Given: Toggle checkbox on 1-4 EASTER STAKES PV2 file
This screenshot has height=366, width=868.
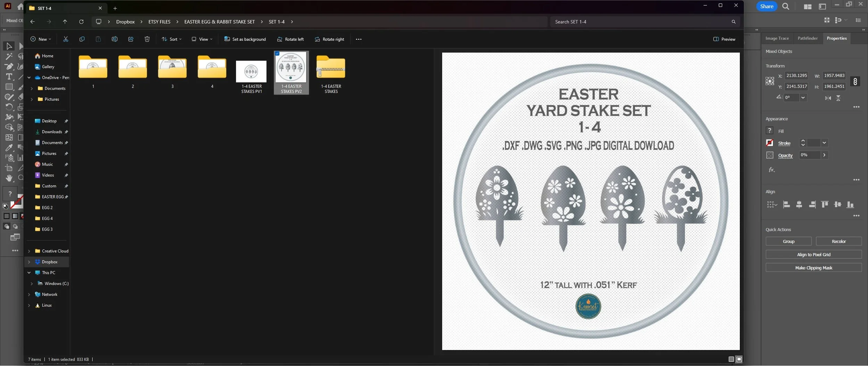Looking at the screenshot, I should 277,53.
